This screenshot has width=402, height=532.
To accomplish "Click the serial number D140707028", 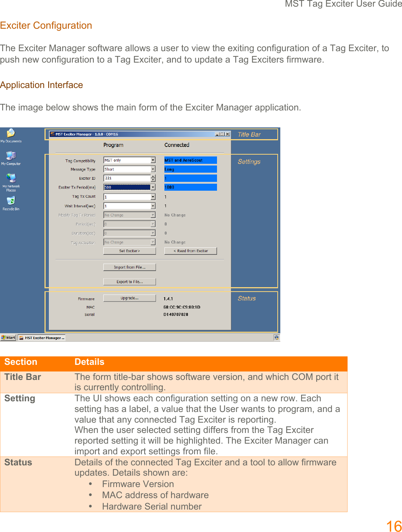I will 176,314.
